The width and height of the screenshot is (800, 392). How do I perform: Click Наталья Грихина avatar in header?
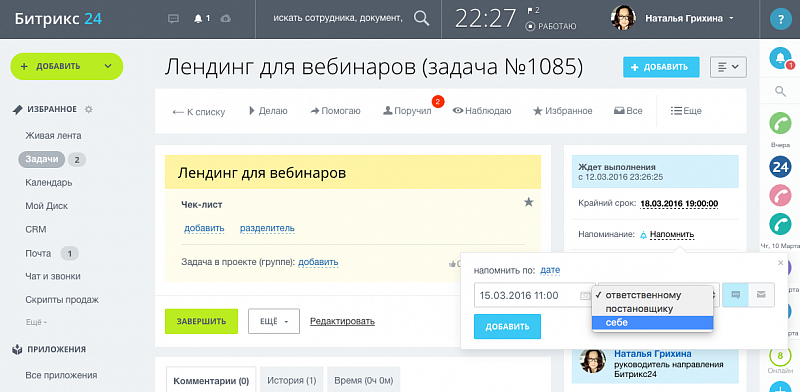click(x=623, y=18)
